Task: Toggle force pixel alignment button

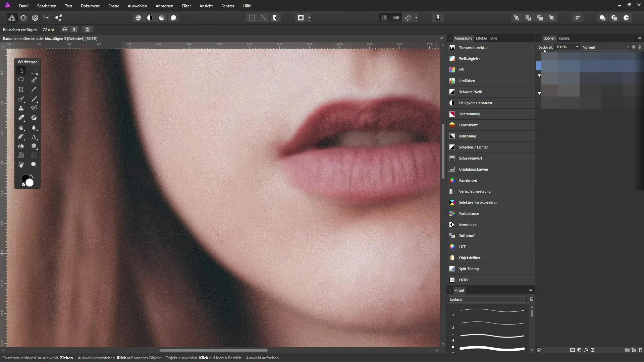Action: point(396,18)
